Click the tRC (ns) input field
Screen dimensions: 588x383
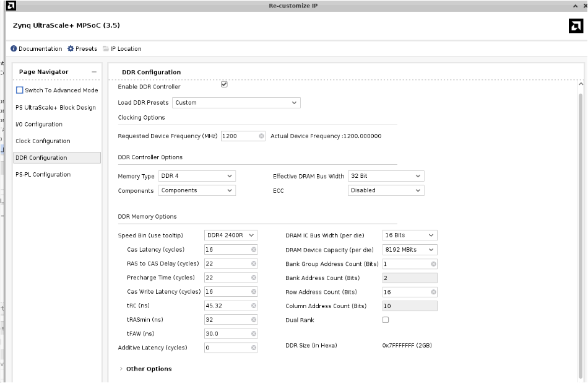(227, 306)
